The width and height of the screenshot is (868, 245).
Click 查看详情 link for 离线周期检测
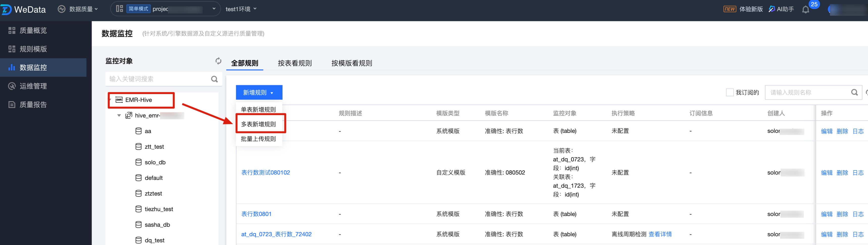coord(660,234)
